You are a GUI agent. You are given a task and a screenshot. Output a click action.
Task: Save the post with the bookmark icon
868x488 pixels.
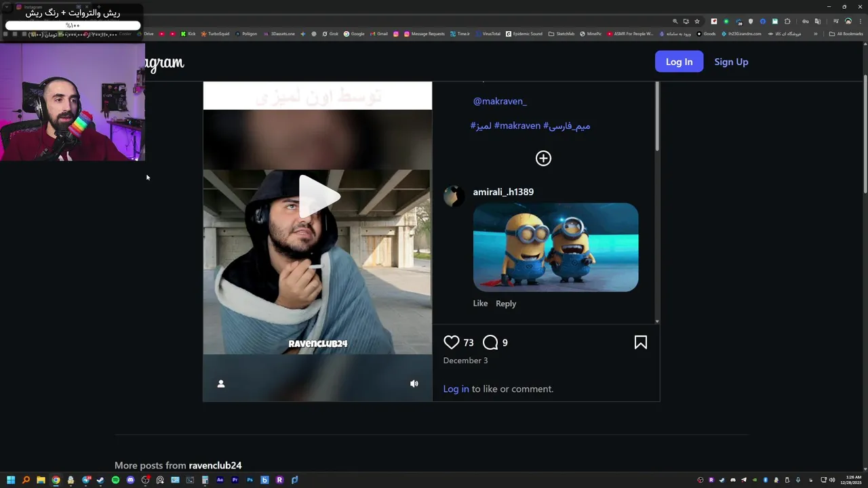[x=641, y=342]
